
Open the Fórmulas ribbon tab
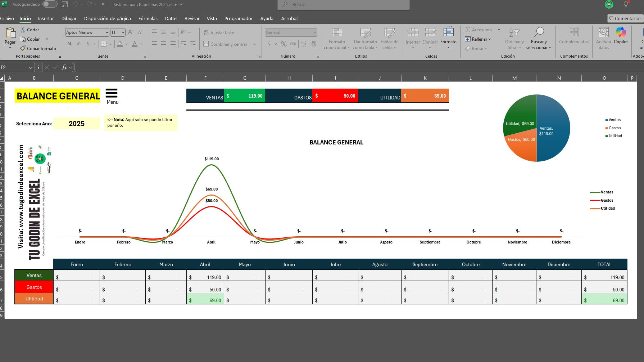pyautogui.click(x=148, y=18)
